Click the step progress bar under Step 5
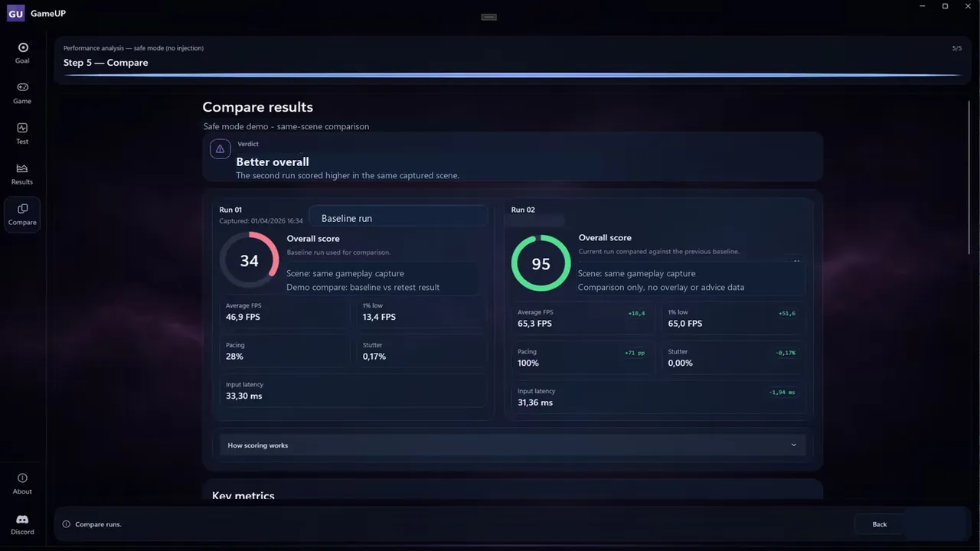 coord(512,75)
